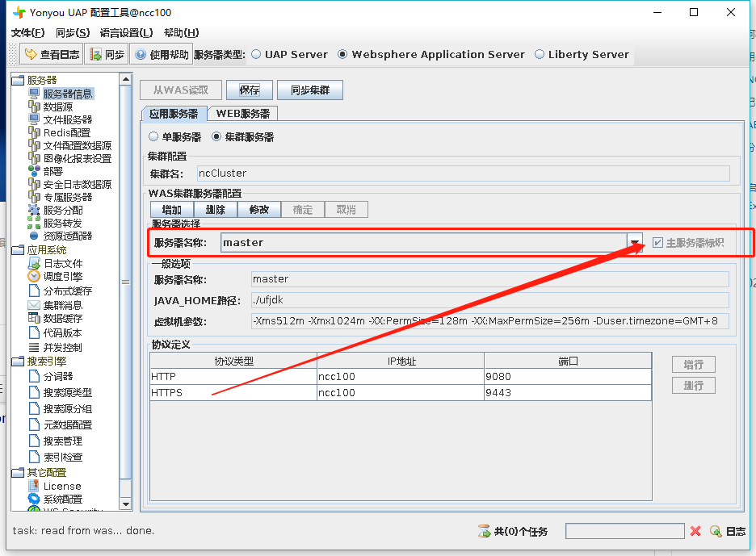Viewport: 756px width, 556px height.
Task: Click the 专属服务器 icon
Action: tap(34, 197)
